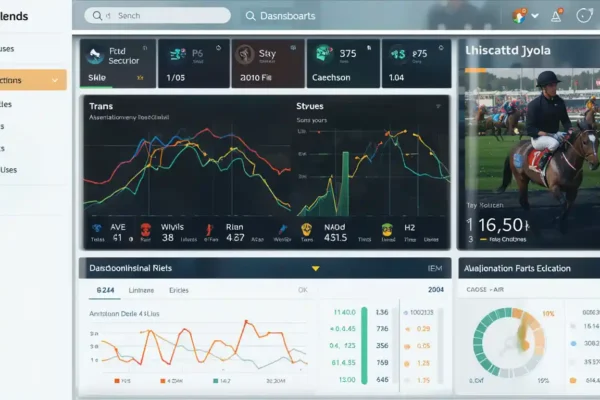The image size is (600, 400).
Task: Switch to the Ericles tab
Action: click(179, 290)
